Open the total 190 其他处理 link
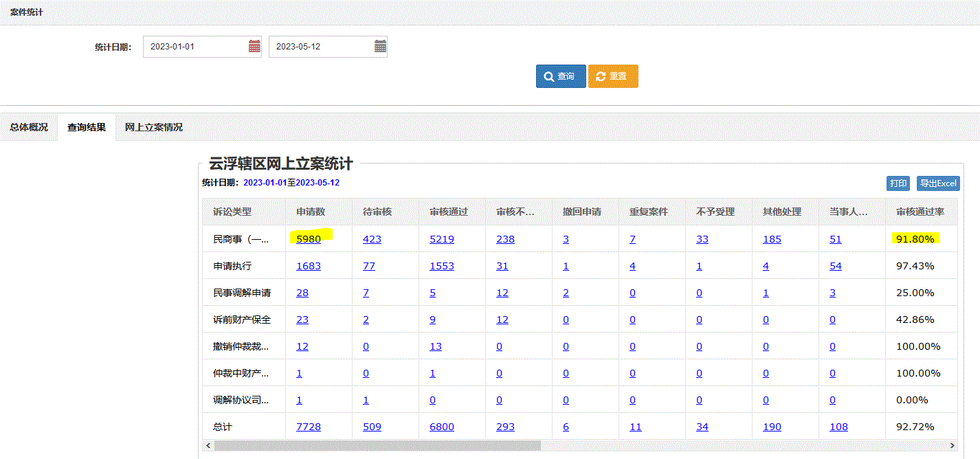The width and height of the screenshot is (980, 459). pos(772,427)
